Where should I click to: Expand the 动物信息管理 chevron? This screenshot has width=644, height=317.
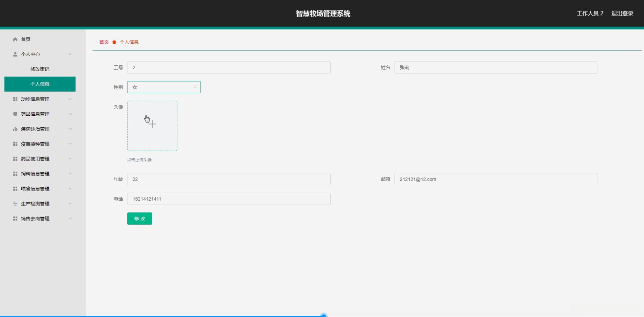click(70, 99)
